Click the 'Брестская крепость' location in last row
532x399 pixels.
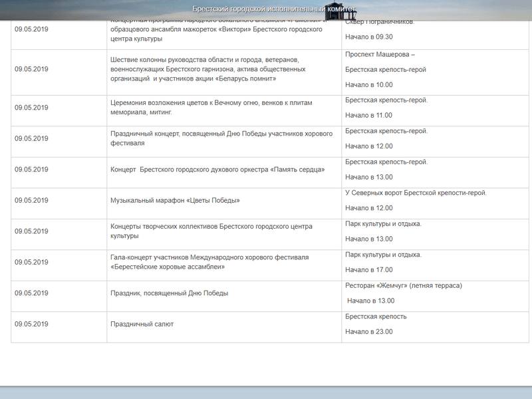(376, 316)
